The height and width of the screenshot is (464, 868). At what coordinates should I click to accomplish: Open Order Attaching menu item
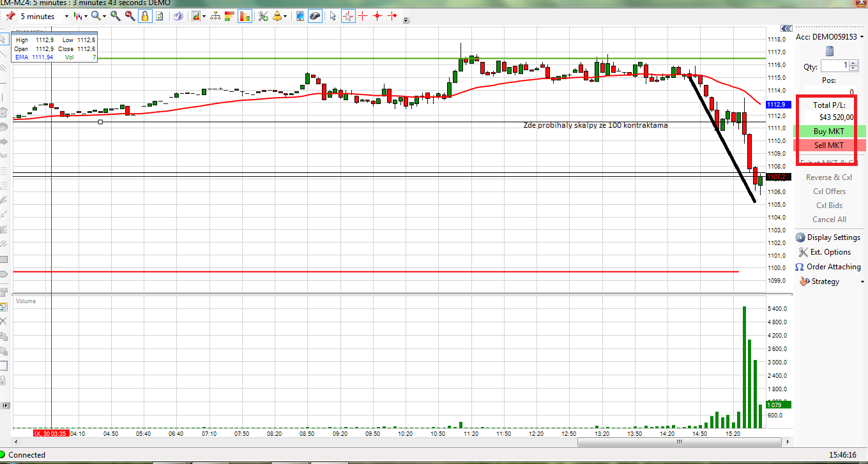828,267
